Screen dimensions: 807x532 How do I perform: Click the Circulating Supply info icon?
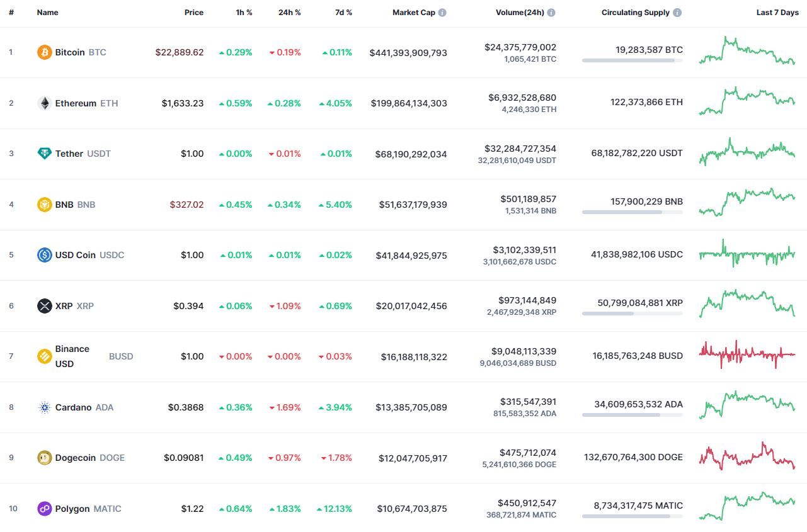tap(677, 13)
